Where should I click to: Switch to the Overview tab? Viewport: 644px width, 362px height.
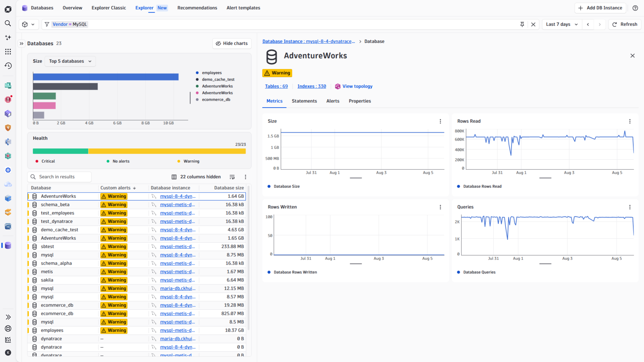[x=72, y=8]
